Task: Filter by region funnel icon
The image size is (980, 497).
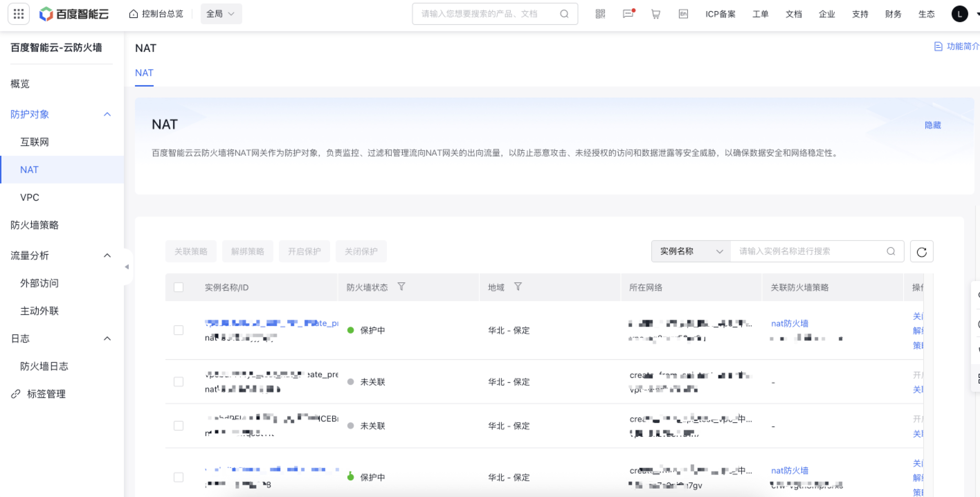Action: coord(517,287)
